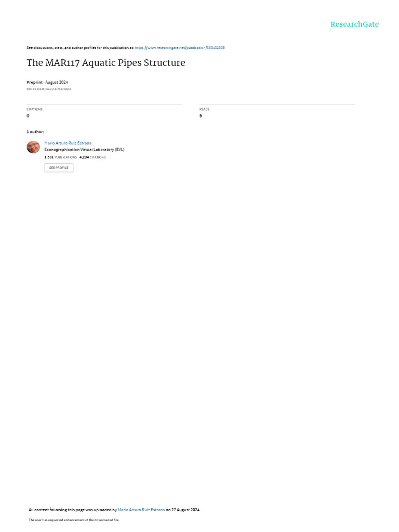Click the enhancement request notice text

click(x=74, y=520)
